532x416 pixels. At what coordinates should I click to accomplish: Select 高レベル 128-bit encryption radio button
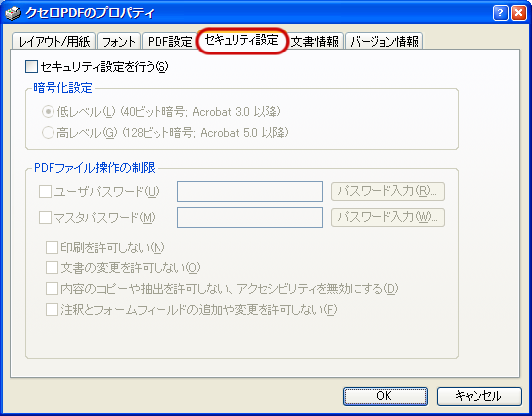(48, 132)
